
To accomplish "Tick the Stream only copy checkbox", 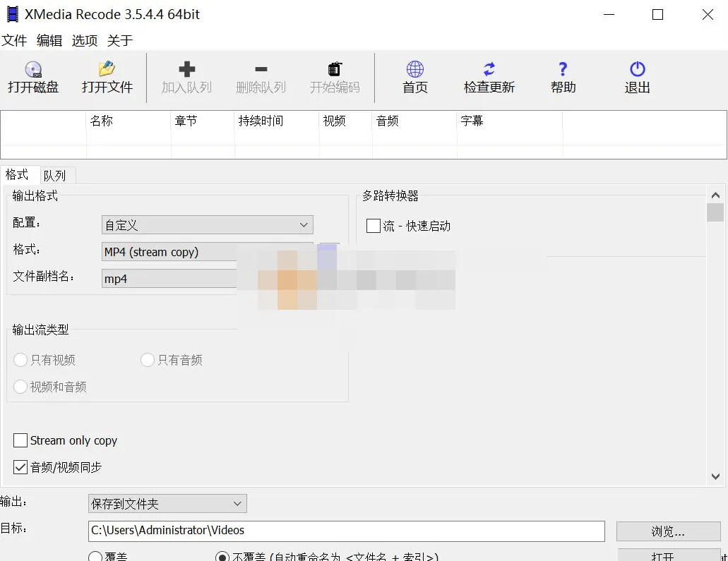I will click(x=20, y=440).
